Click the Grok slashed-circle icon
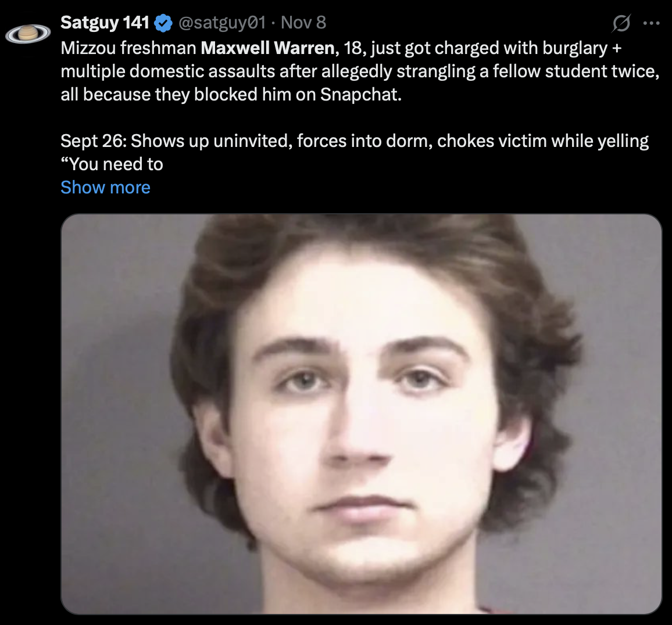The image size is (672, 625). [621, 23]
